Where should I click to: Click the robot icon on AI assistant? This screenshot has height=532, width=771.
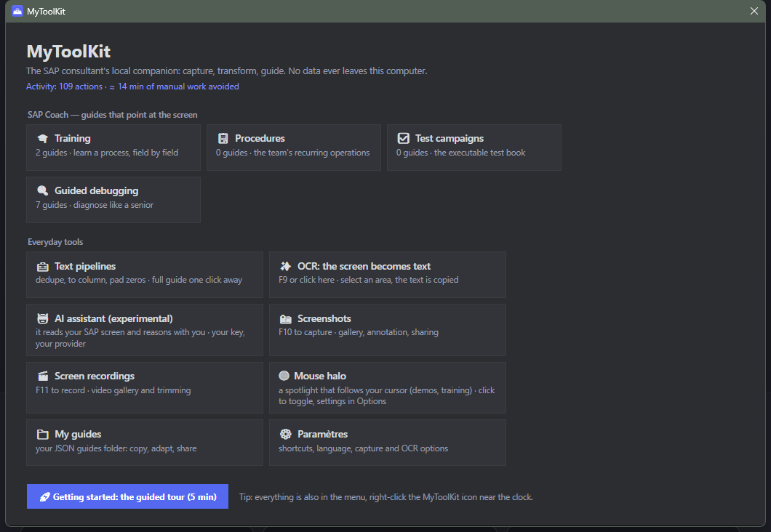click(43, 319)
